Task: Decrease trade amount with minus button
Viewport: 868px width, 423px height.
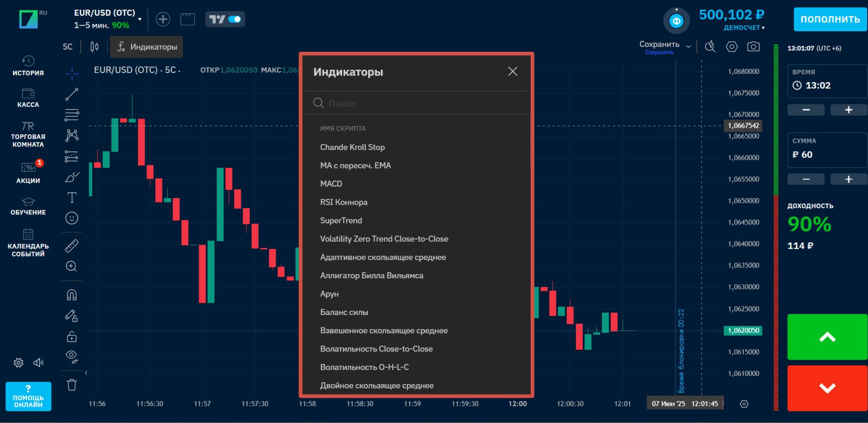Action: (x=806, y=179)
